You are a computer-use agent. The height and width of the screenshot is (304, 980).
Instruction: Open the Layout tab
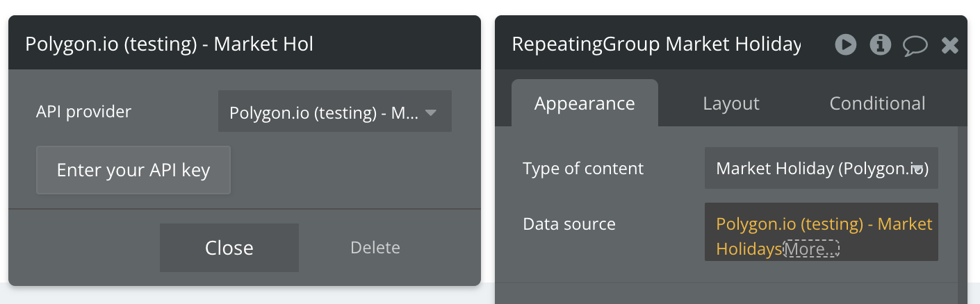point(730,103)
